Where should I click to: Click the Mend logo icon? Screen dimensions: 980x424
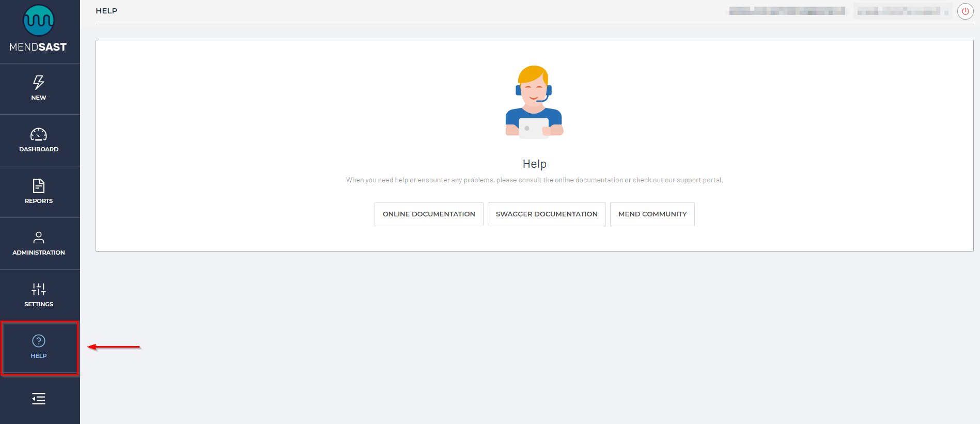pyautogui.click(x=39, y=21)
